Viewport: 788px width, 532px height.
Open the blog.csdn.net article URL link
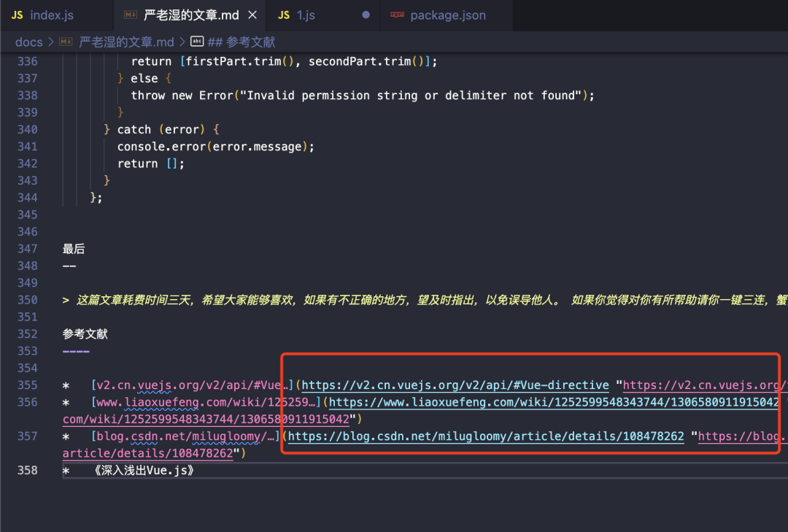click(x=485, y=436)
